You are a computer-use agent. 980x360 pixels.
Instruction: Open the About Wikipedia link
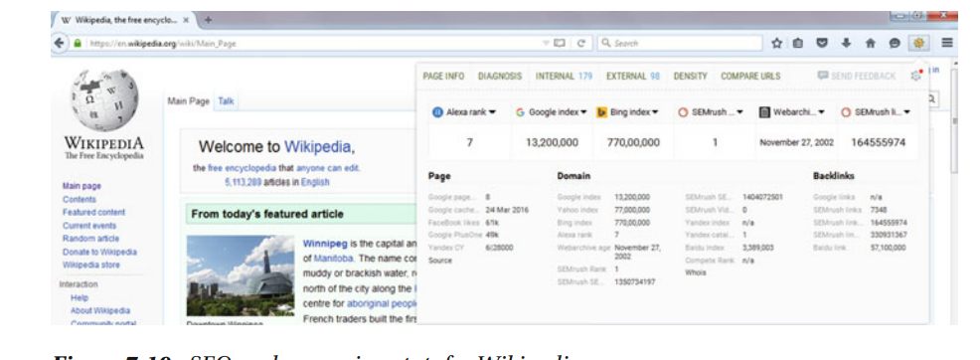click(x=100, y=310)
